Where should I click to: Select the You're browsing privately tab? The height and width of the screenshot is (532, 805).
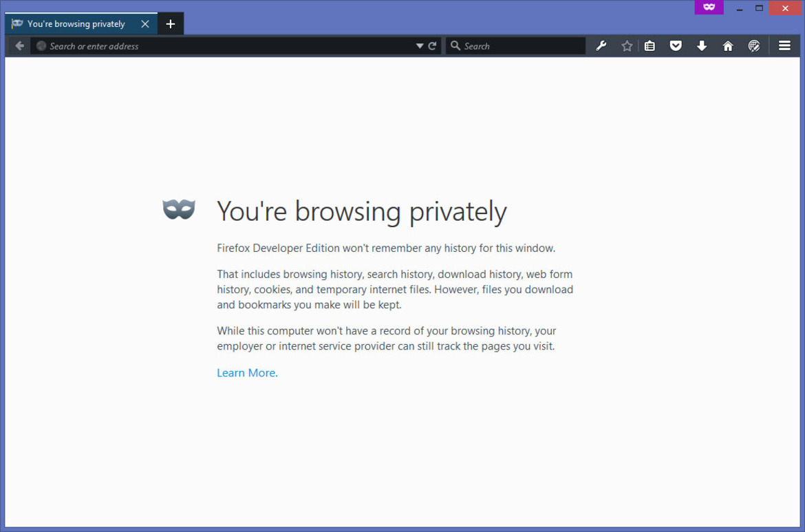point(76,23)
